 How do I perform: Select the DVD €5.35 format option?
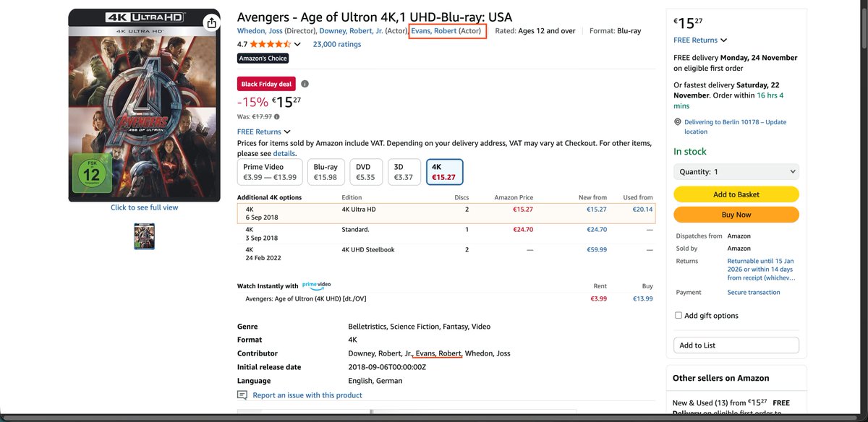coord(366,172)
